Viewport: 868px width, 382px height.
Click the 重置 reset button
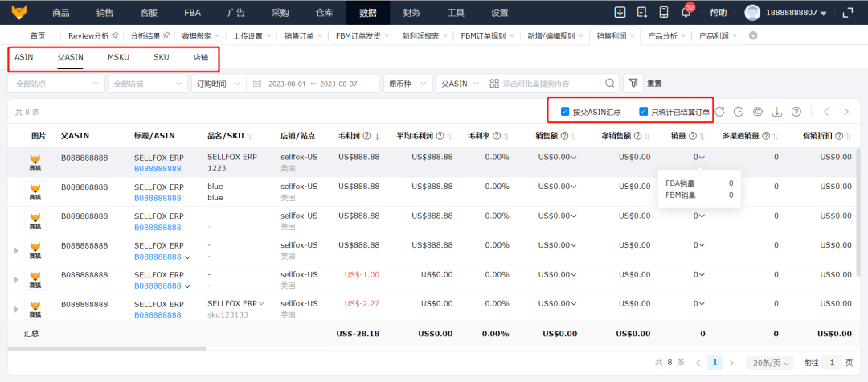pyautogui.click(x=654, y=84)
